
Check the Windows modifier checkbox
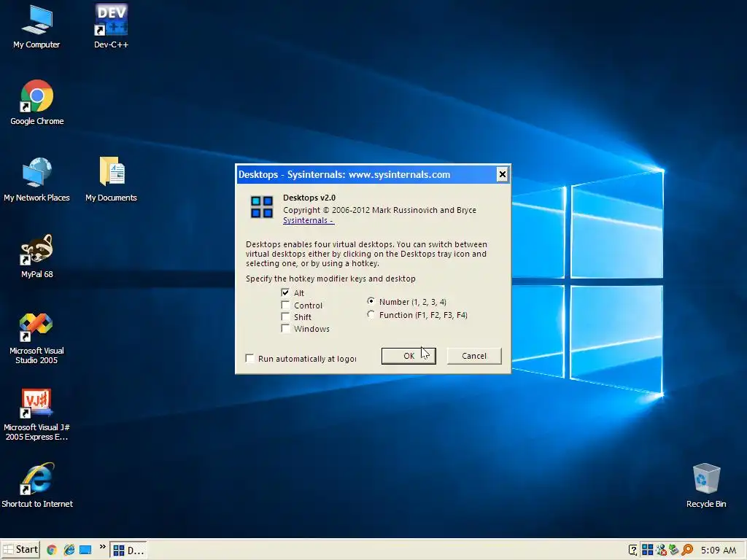pos(285,328)
